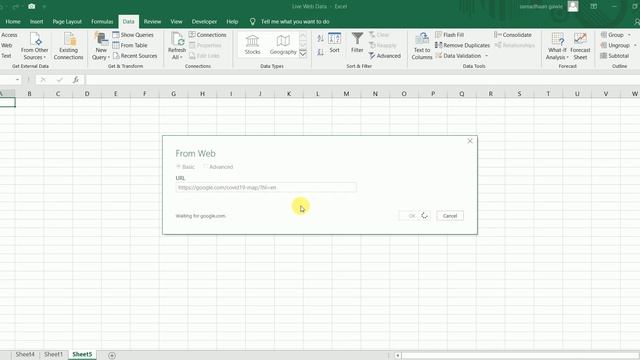Select the Stocks data type
Screen dimensions: 640x360
coord(252,44)
